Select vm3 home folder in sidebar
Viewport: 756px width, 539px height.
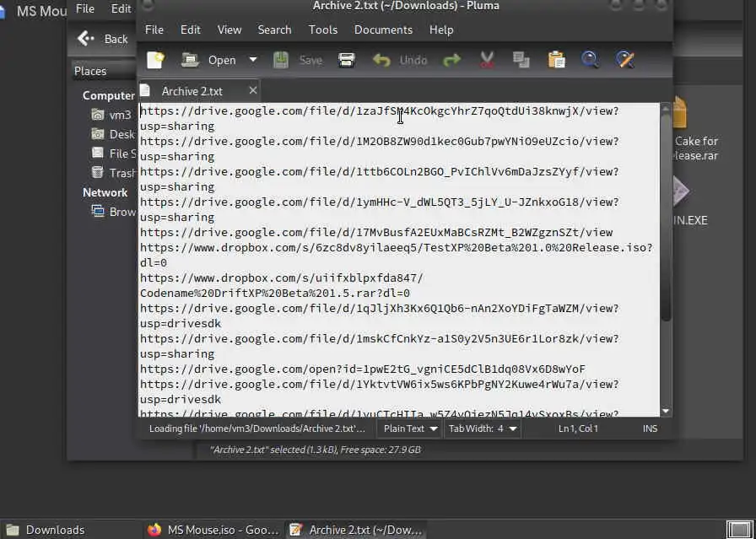click(111, 115)
